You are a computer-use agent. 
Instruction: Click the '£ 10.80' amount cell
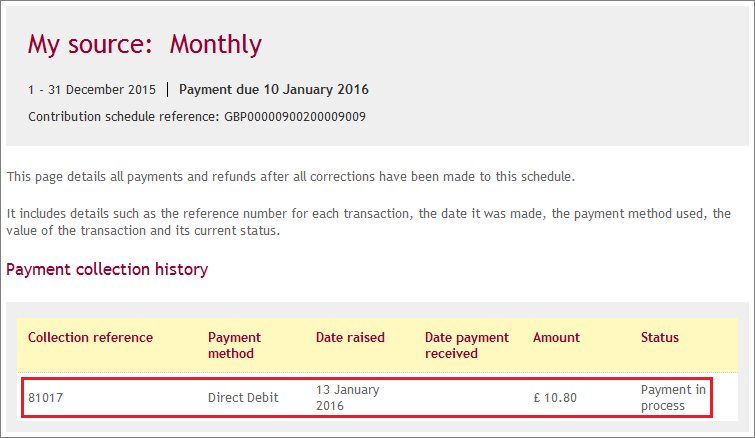tap(555, 398)
